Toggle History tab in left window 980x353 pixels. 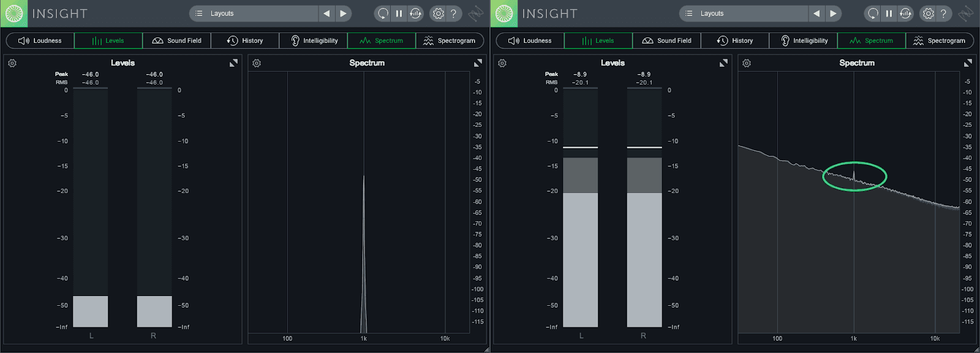(245, 40)
